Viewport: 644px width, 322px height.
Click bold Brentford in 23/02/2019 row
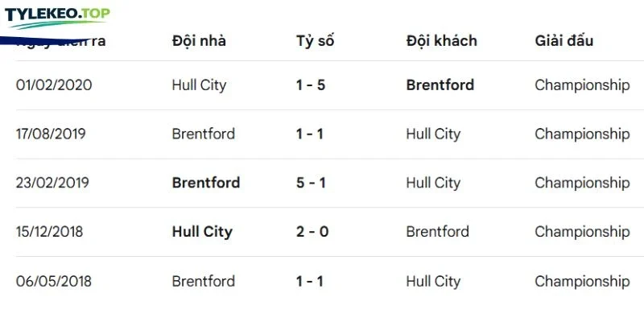(x=206, y=183)
